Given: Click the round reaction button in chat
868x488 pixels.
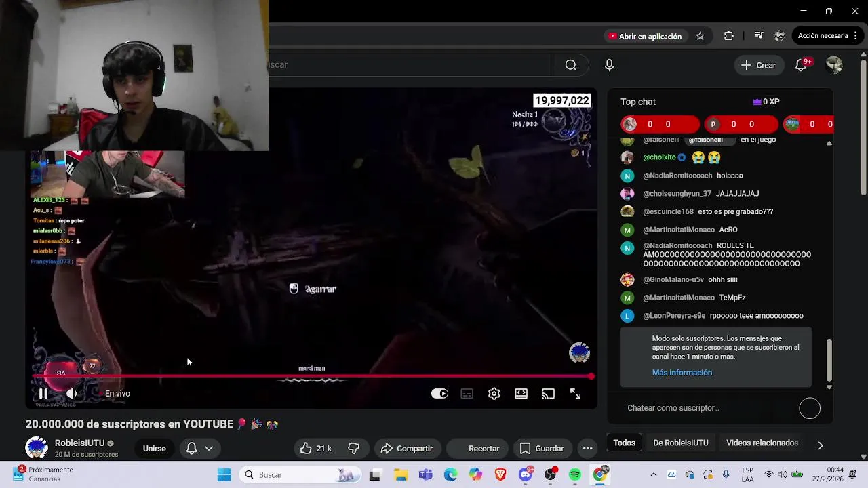Looking at the screenshot, I should (x=810, y=408).
